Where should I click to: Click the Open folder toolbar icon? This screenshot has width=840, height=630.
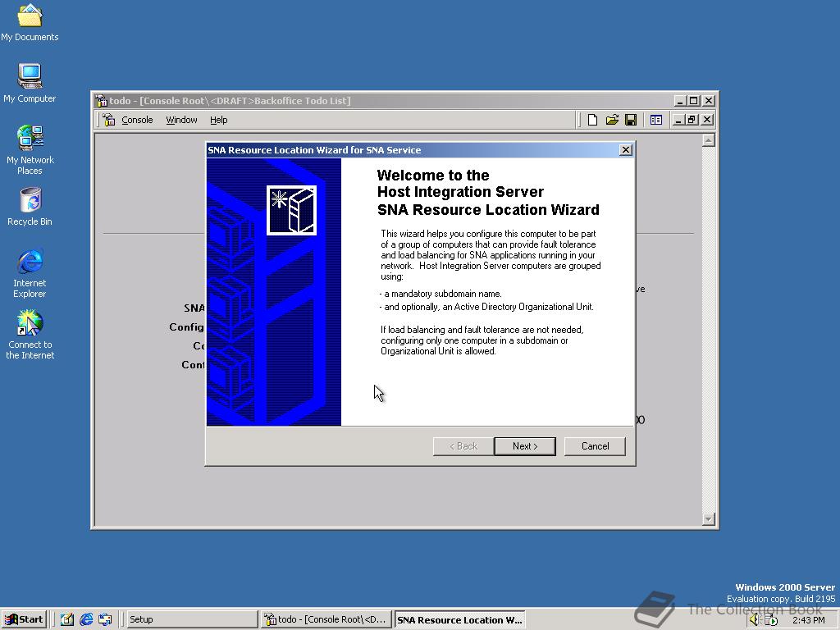tap(612, 120)
